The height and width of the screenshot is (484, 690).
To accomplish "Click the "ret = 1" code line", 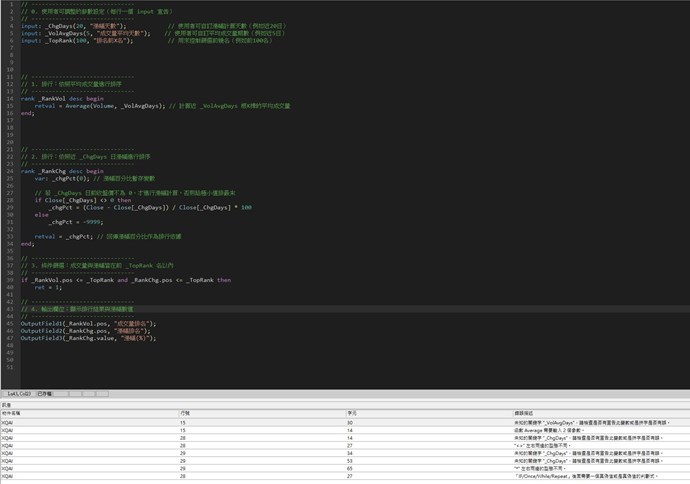I will click(x=47, y=287).
